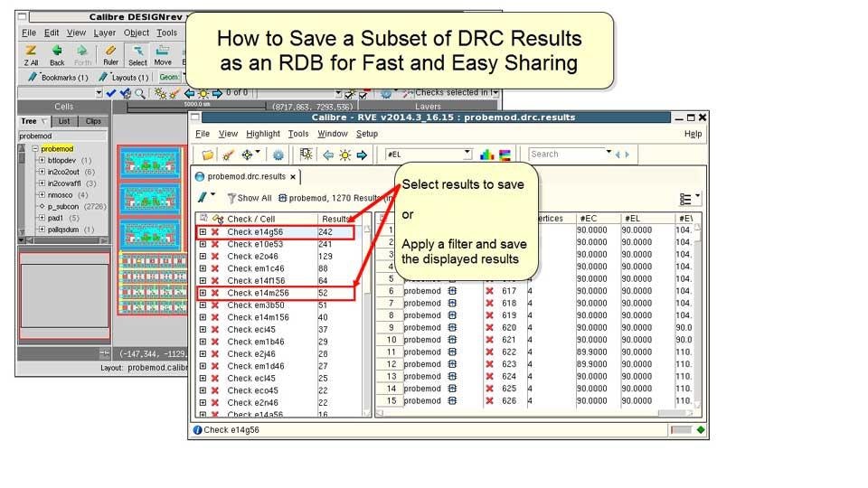Toggle red X status of Check e2o46
The image size is (868, 488).
[x=215, y=256]
